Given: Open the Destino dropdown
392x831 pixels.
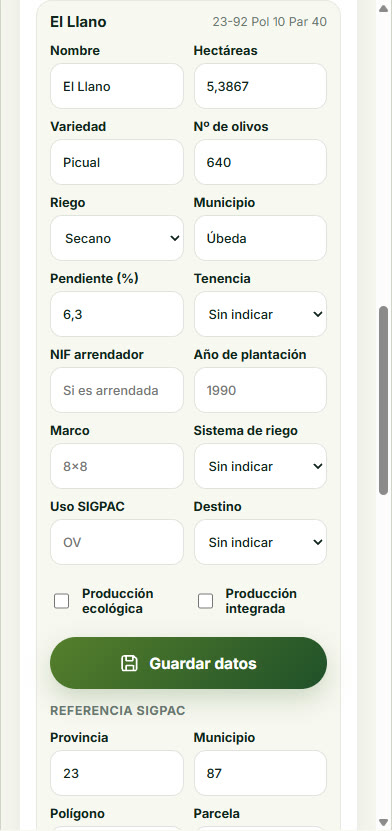Looking at the screenshot, I should click(261, 542).
